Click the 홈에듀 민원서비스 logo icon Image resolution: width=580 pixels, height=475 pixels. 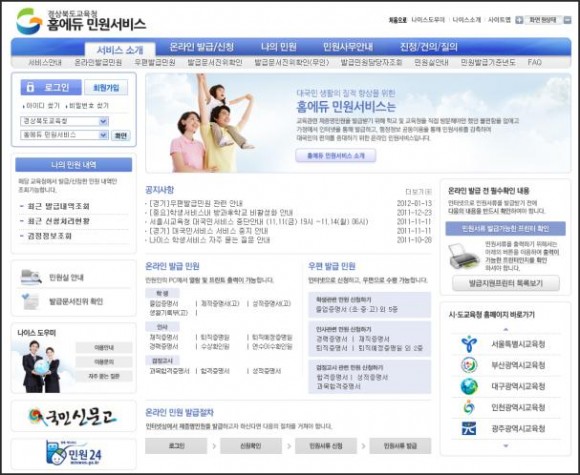[x=29, y=21]
